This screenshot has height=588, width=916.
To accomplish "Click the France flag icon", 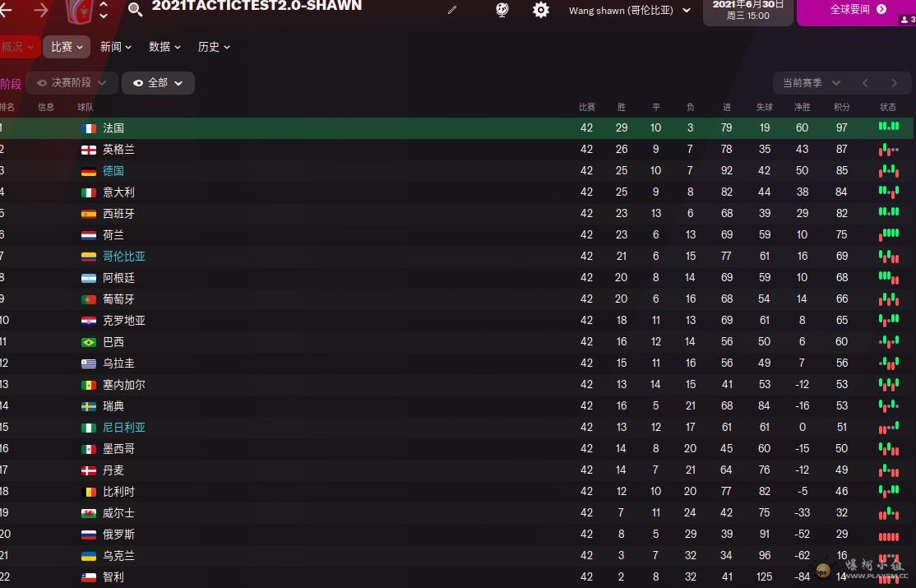I will point(89,128).
